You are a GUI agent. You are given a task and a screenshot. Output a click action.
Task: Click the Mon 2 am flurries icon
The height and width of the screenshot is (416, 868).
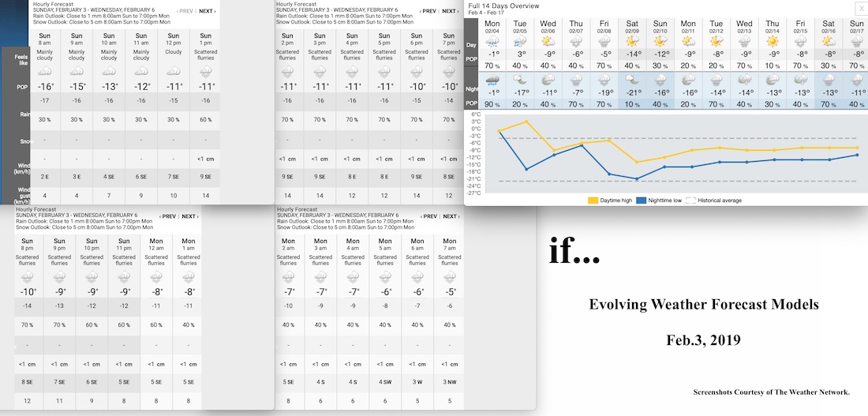(288, 276)
